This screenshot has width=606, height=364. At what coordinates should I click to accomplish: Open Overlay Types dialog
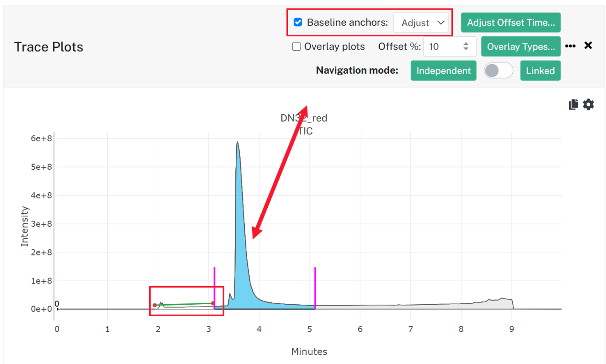[521, 46]
